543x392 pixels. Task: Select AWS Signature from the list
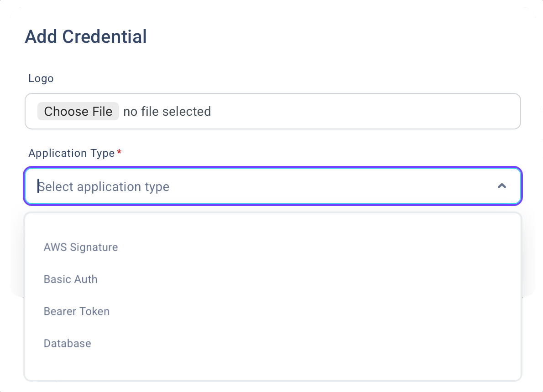81,247
